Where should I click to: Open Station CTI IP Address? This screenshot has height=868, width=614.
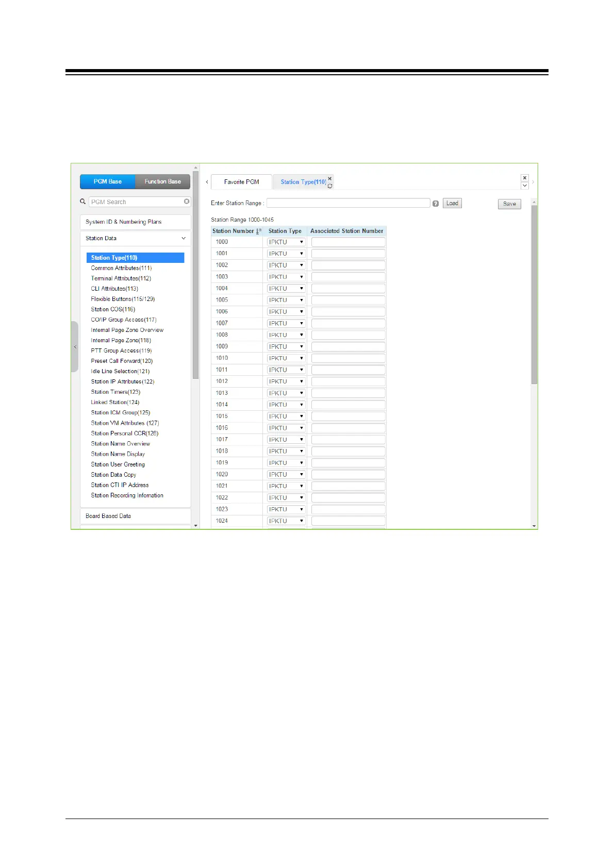click(120, 485)
